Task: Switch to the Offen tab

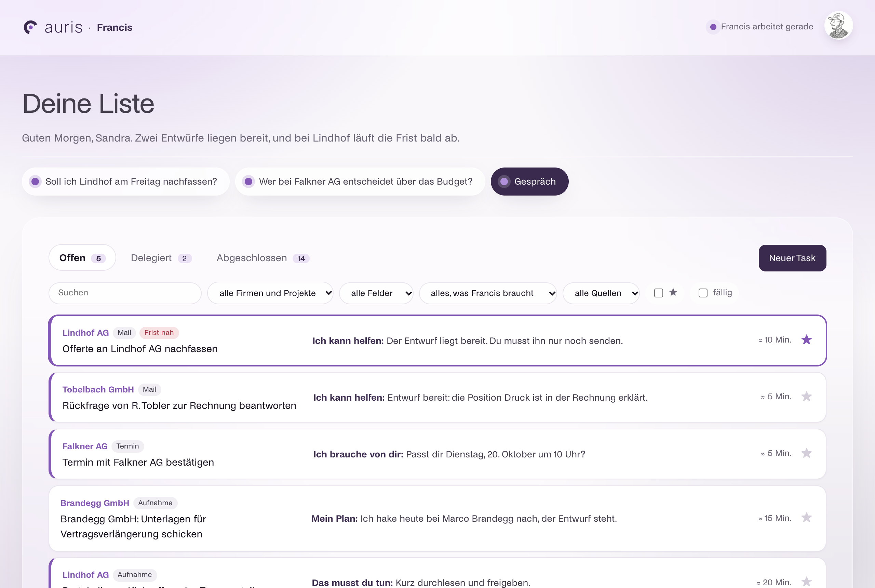Action: click(82, 258)
